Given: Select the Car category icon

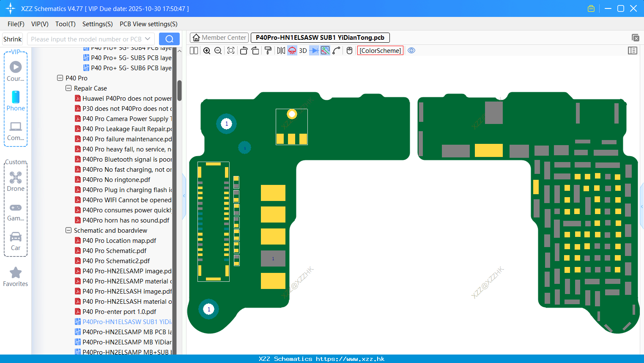Looking at the screenshot, I should click(16, 241).
